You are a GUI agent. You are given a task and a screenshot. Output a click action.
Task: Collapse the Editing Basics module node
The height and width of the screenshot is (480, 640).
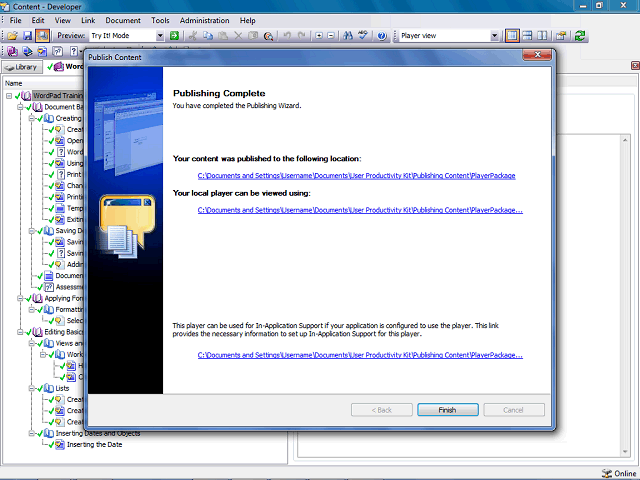point(20,332)
